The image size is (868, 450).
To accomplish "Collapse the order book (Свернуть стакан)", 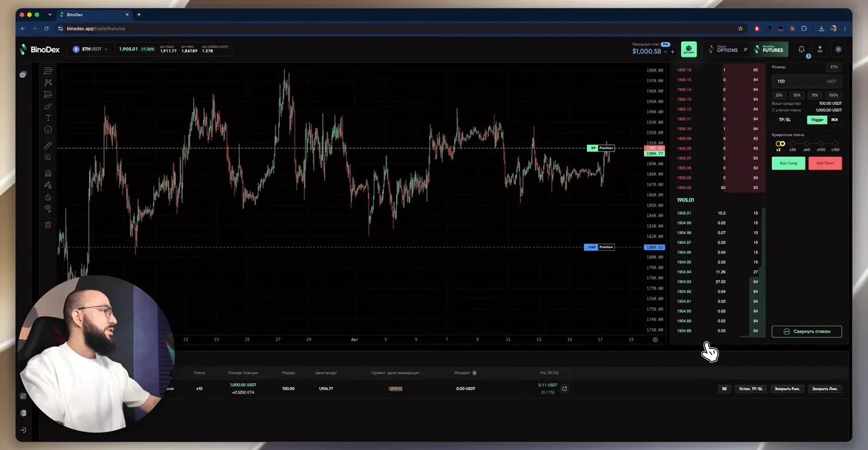I will [x=807, y=331].
